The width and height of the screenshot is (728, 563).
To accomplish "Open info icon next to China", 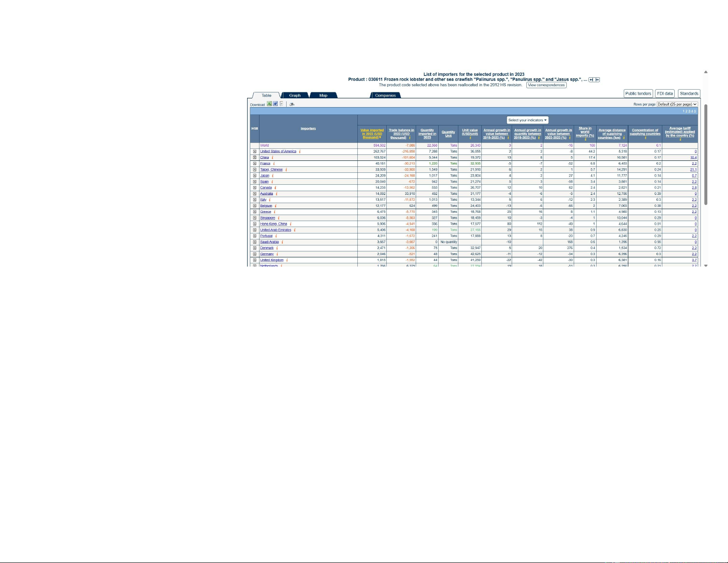I will coord(272,158).
